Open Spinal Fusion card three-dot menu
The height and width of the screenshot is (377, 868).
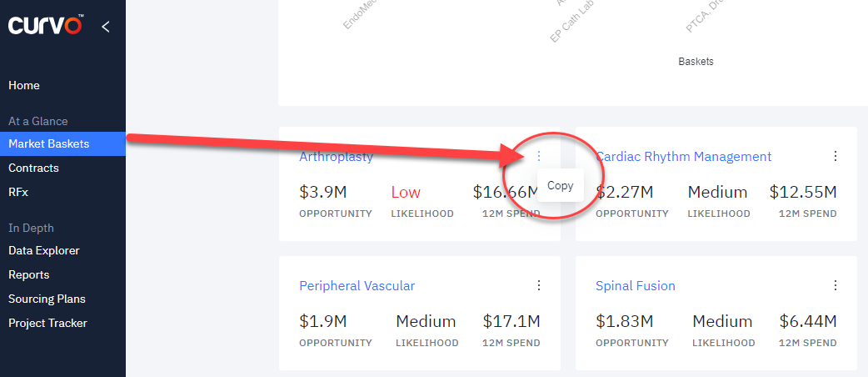click(836, 285)
